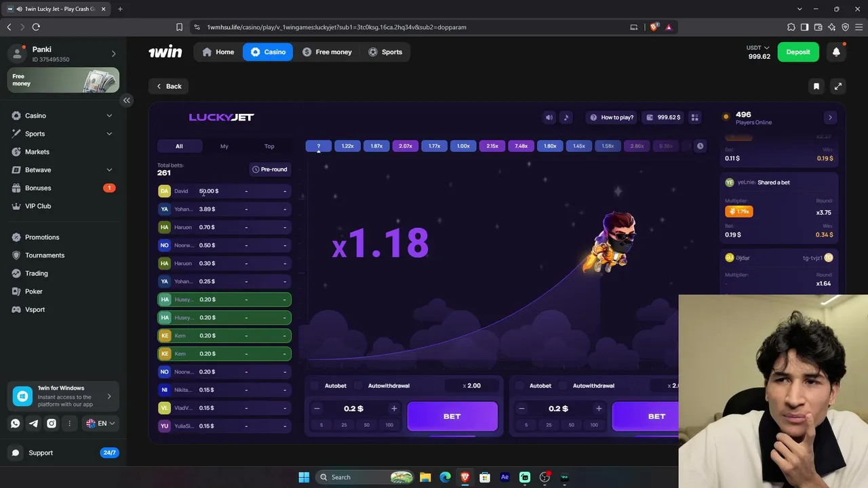Go Back from the game page
This screenshot has height=488, width=868.
[169, 86]
